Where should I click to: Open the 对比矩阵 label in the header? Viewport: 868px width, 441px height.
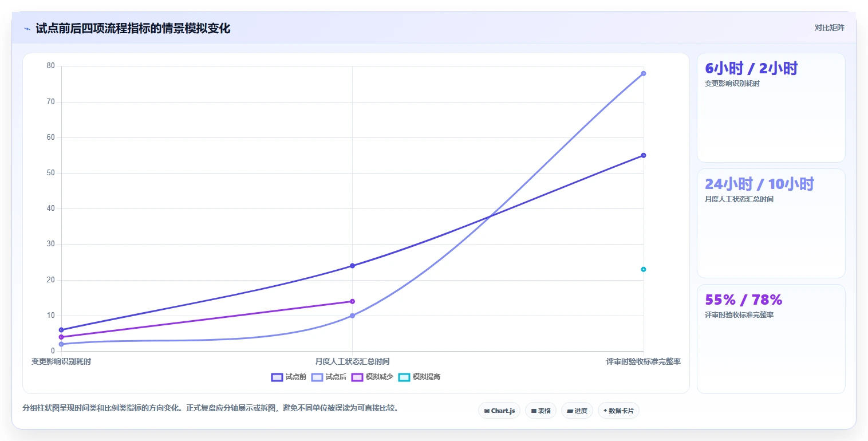pos(829,27)
